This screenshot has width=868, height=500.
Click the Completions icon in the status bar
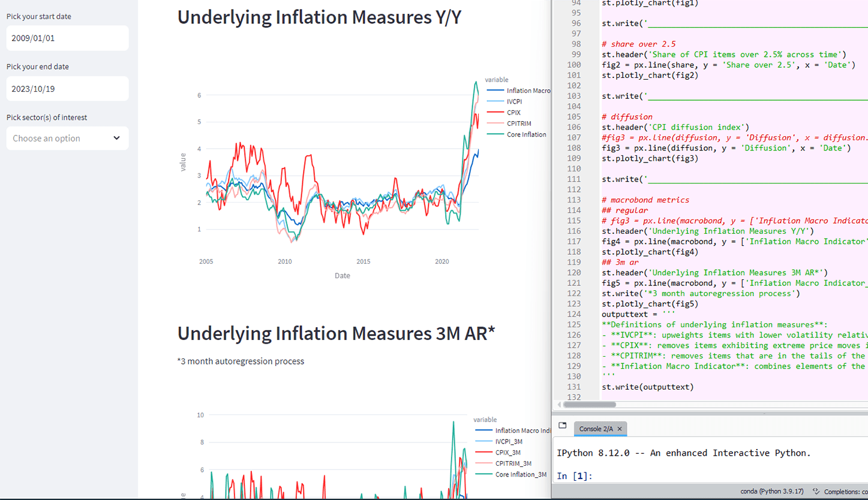(x=816, y=490)
